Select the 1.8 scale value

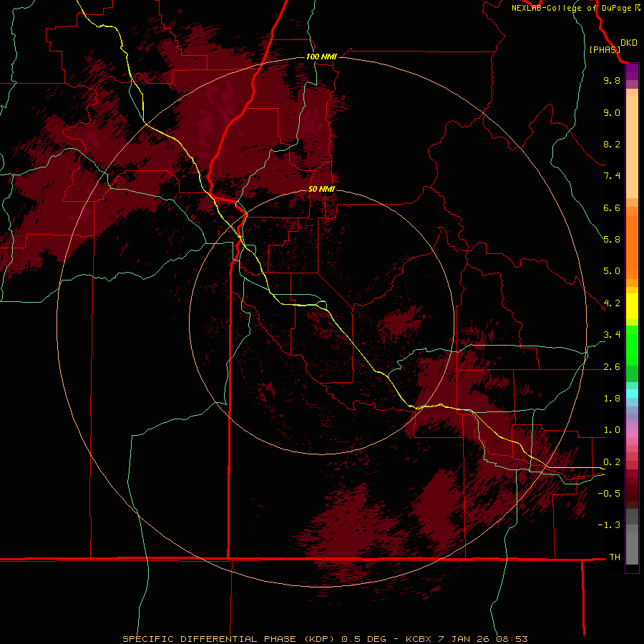(612, 399)
